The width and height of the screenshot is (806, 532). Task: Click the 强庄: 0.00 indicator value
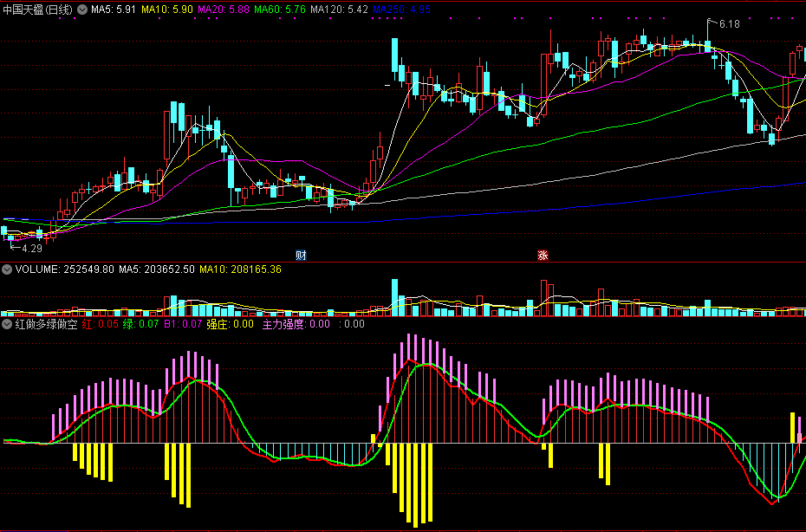tap(231, 324)
